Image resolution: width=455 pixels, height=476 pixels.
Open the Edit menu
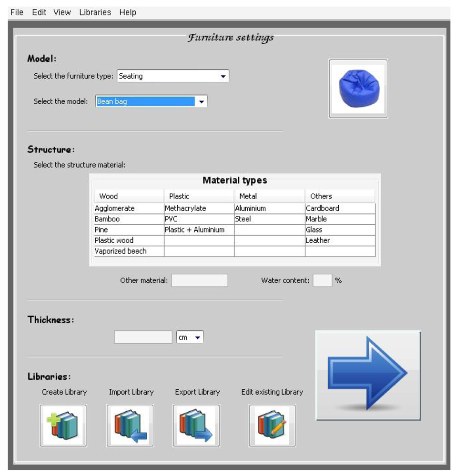point(39,12)
